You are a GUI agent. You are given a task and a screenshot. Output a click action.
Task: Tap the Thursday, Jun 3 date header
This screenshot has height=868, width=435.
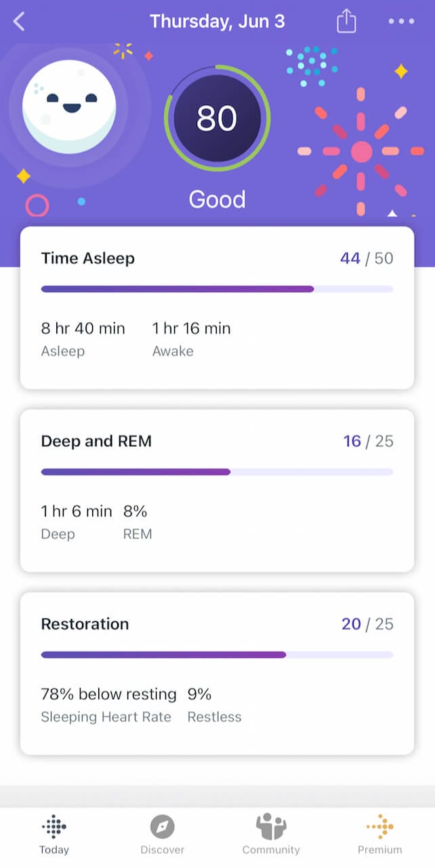click(217, 21)
